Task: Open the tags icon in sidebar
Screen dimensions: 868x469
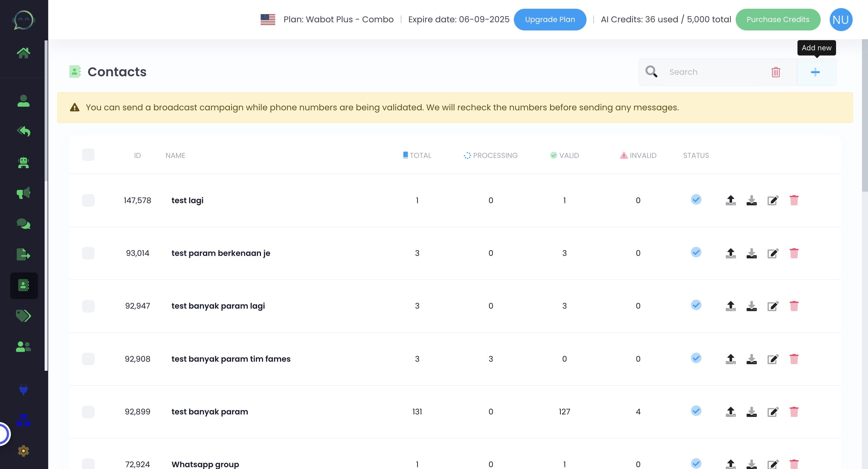Action: 23,316
